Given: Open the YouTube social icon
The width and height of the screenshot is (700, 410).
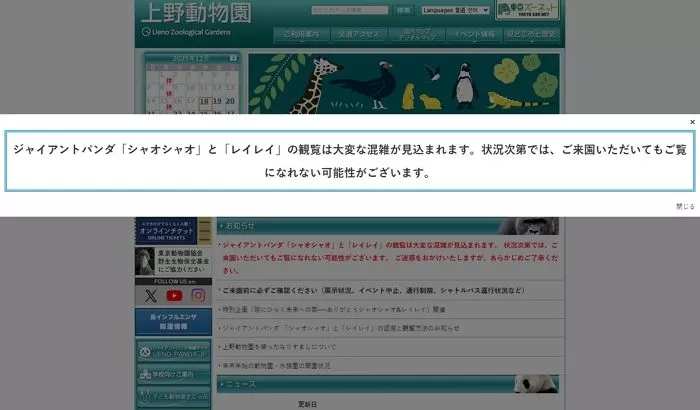Looking at the screenshot, I should [x=174, y=296].
